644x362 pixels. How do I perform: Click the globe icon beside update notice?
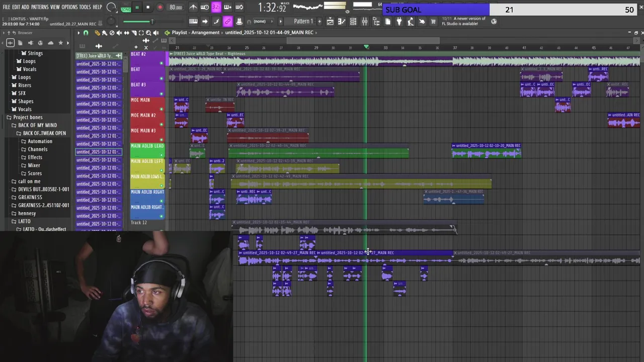[x=494, y=21]
